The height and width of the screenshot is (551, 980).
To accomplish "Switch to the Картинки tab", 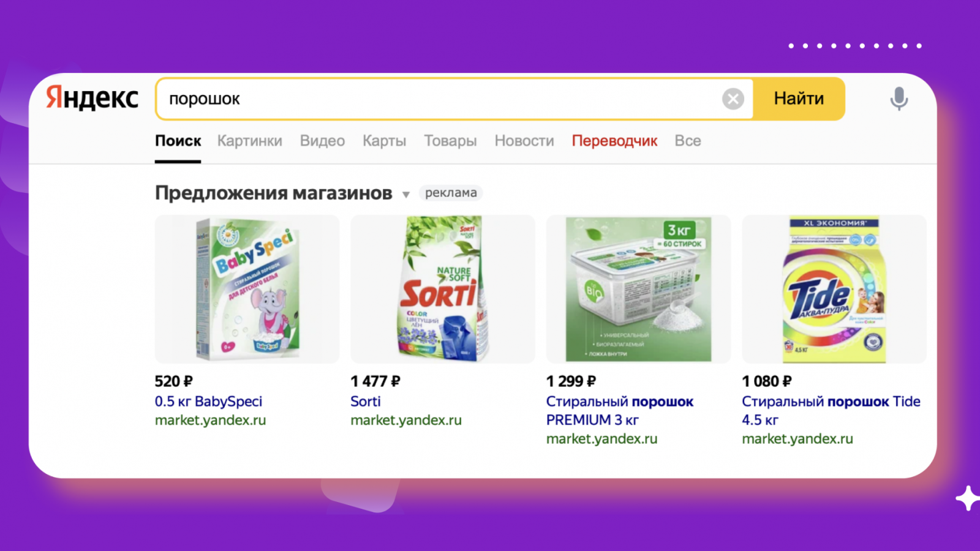I will (x=250, y=141).
